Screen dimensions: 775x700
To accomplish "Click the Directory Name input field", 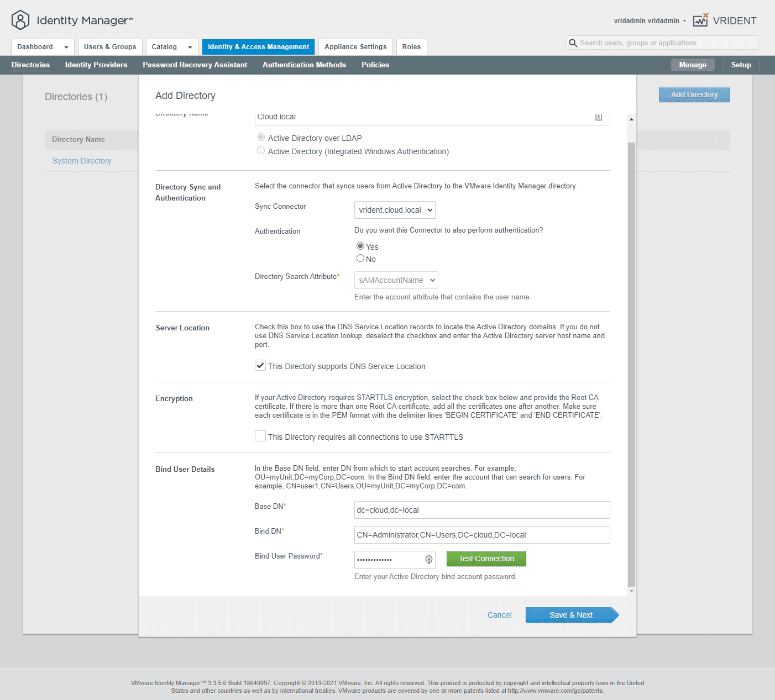I will [432, 118].
